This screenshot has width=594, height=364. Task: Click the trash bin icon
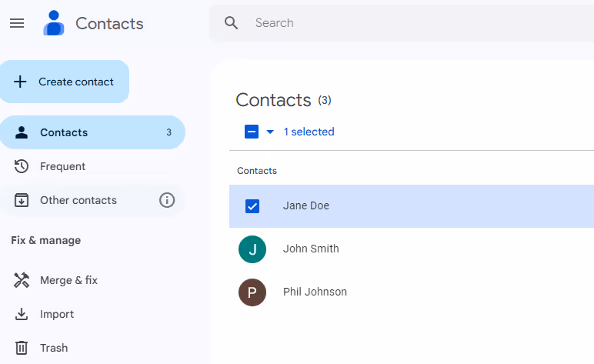pos(22,348)
